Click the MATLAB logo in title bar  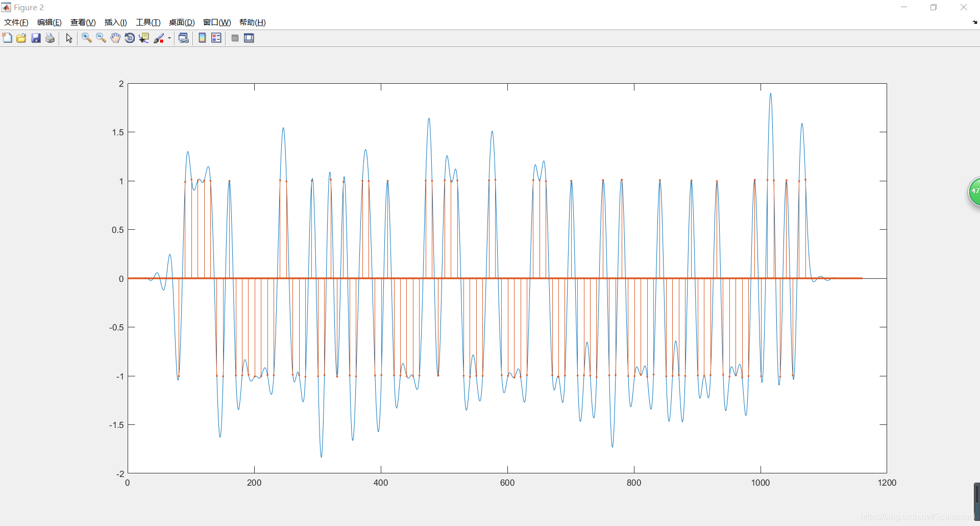(6, 7)
